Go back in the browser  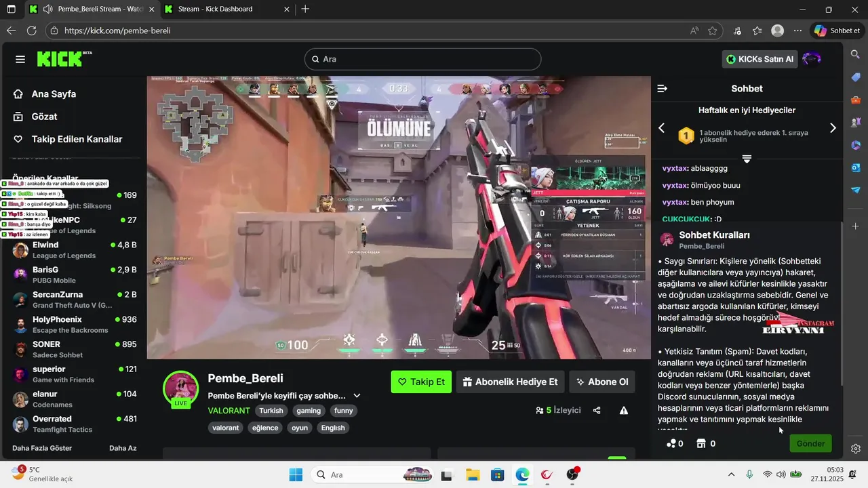tap(11, 30)
